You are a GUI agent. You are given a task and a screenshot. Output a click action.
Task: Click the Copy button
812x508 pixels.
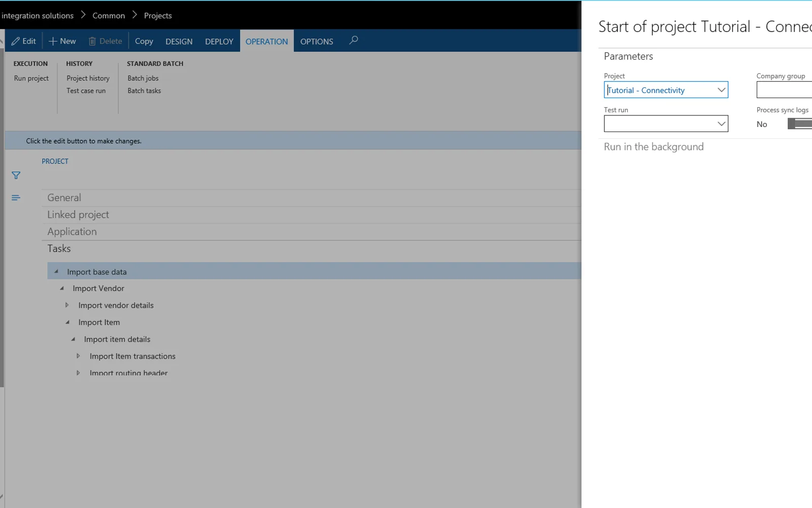click(144, 41)
